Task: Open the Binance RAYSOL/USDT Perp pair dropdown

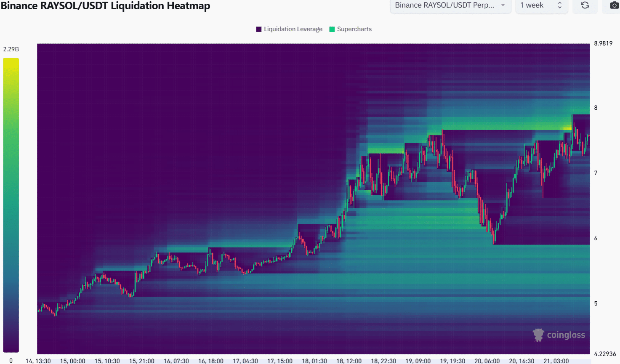Action: 450,5
